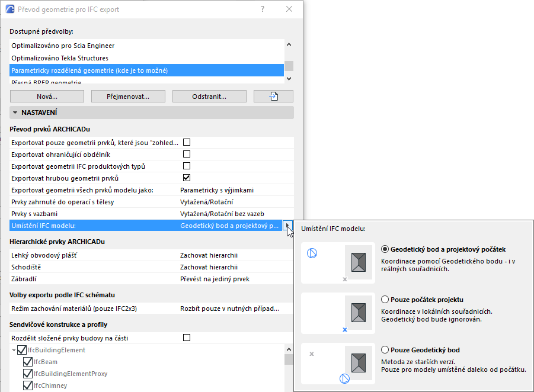This screenshot has width=534, height=392.
Task: Change Režim zachování materiálů setting
Action: [x=229, y=309]
